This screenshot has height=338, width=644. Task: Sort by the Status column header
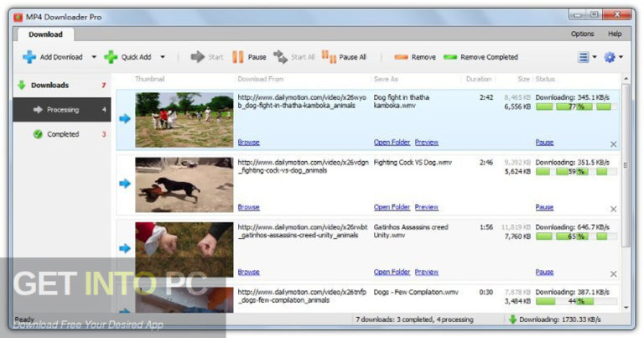point(545,79)
